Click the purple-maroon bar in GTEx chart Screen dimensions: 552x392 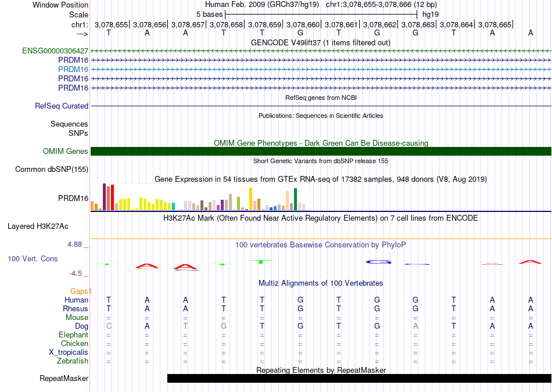[104, 197]
